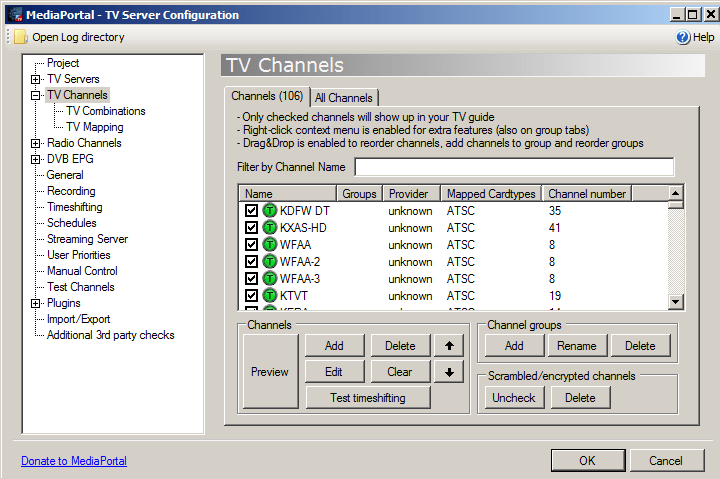
Task: Click the channel list scroll down arrow
Action: [676, 302]
